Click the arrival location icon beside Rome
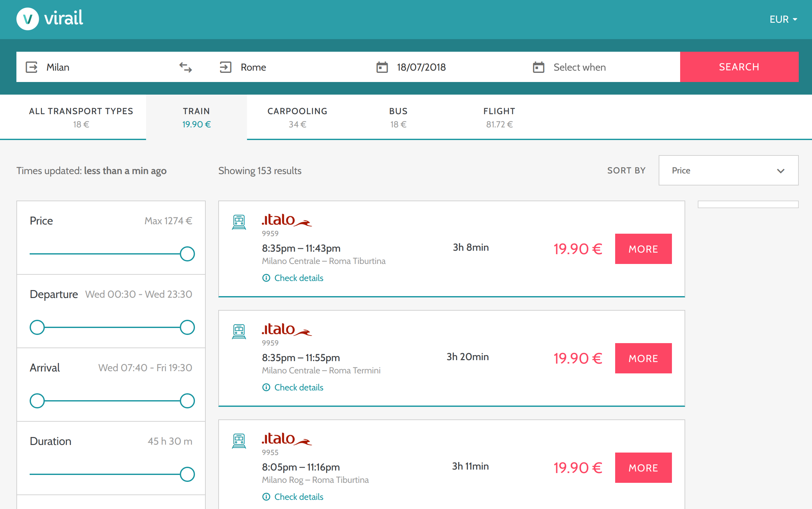Screen dimensions: 812x509 [x=225, y=67]
